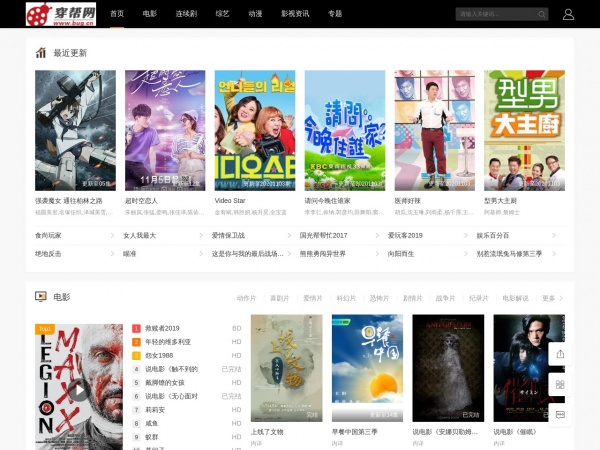Image resolution: width=600 pixels, height=450 pixels.
Task: Open the 熊熊勇闯异世界 link
Action: pyautogui.click(x=323, y=254)
